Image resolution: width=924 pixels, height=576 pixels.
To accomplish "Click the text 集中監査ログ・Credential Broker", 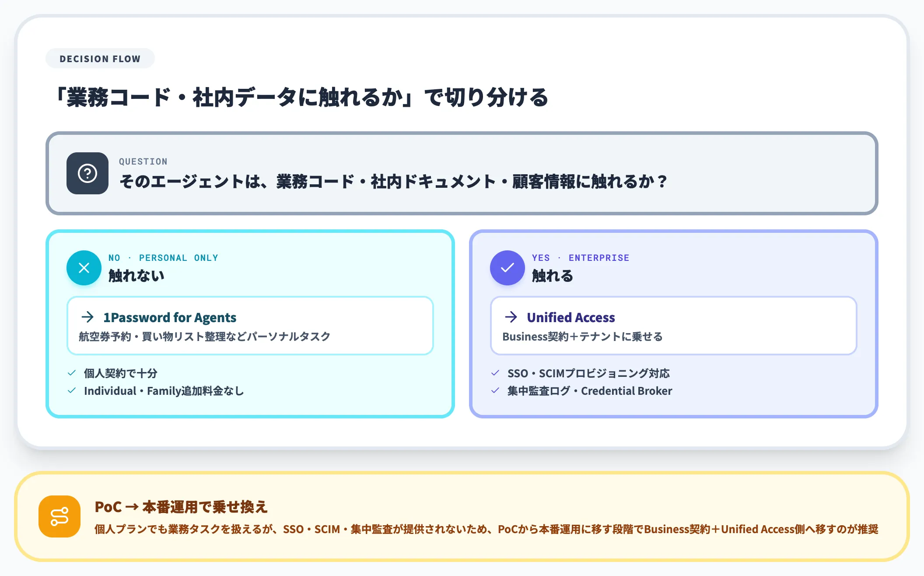I will point(590,391).
